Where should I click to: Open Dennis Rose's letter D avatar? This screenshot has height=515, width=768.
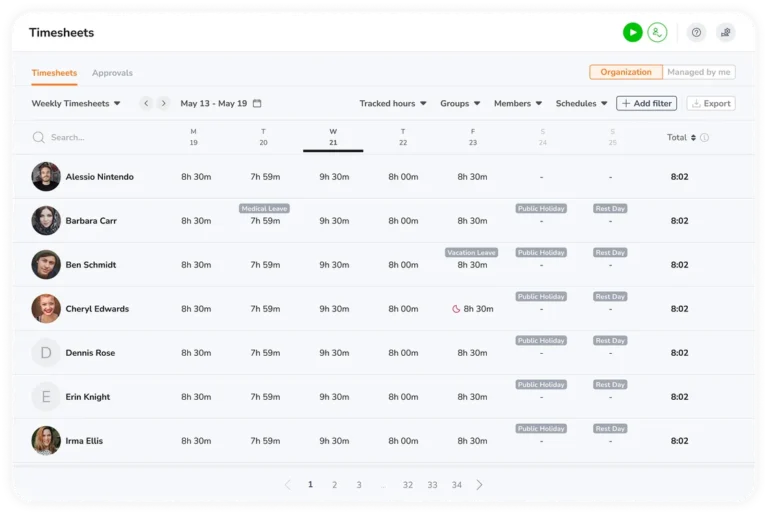(46, 353)
